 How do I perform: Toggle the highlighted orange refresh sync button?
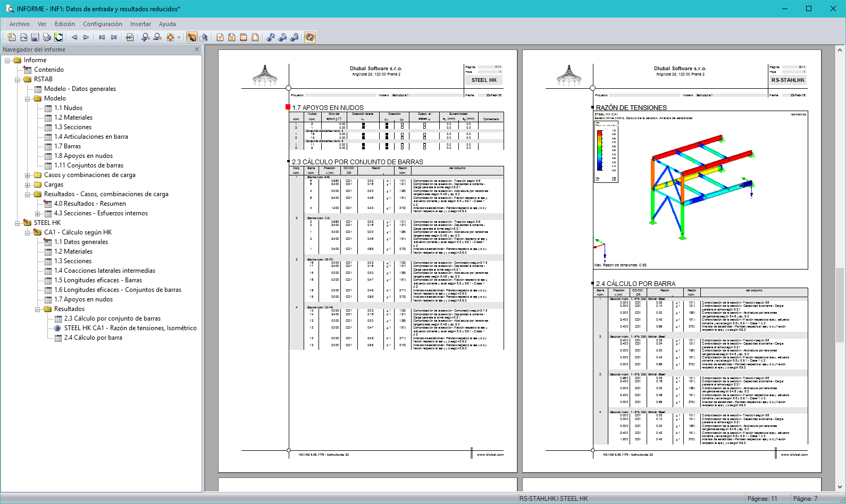click(x=310, y=37)
